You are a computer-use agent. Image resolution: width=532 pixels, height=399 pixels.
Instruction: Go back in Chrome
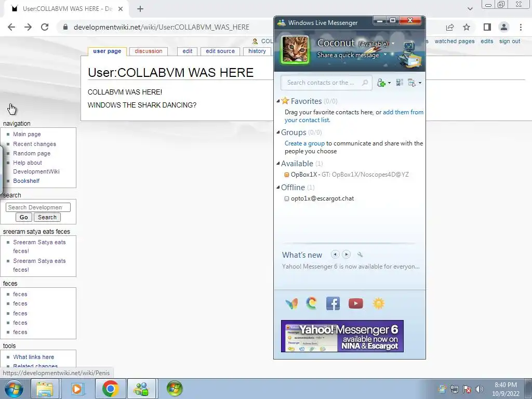coord(11,27)
